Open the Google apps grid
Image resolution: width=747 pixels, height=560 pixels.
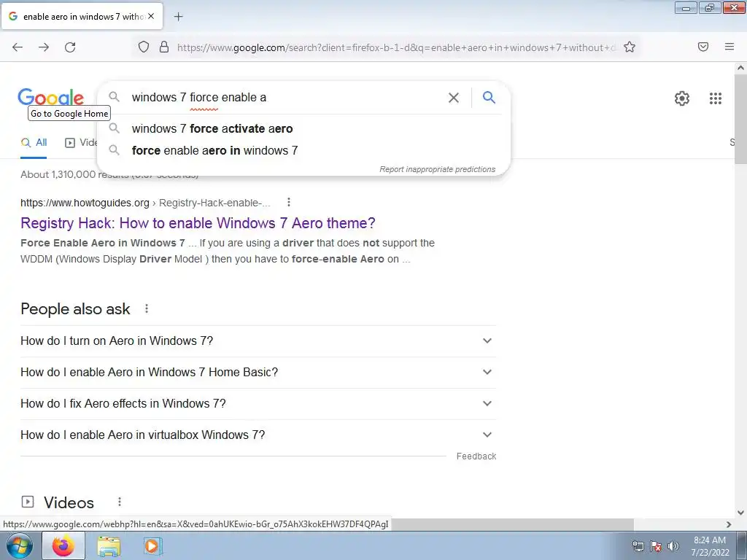coord(715,98)
